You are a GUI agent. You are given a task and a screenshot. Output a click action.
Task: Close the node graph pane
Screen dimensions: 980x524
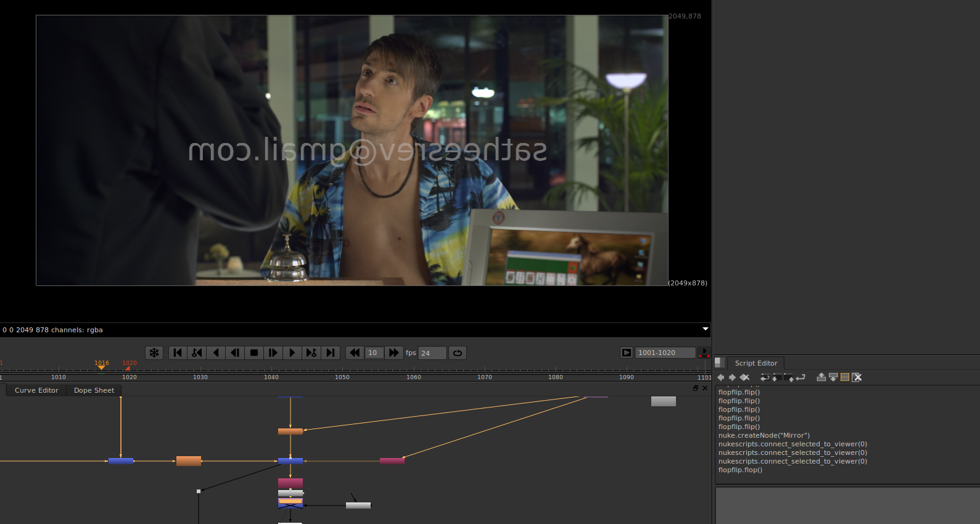(x=705, y=388)
